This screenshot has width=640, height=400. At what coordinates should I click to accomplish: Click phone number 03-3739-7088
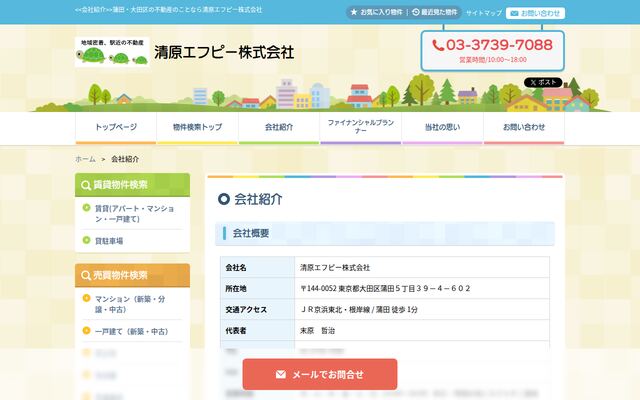[499, 45]
